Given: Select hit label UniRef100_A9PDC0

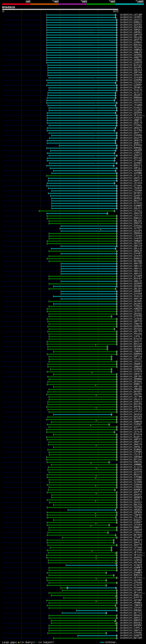Looking at the screenshot, I should coord(131,30).
